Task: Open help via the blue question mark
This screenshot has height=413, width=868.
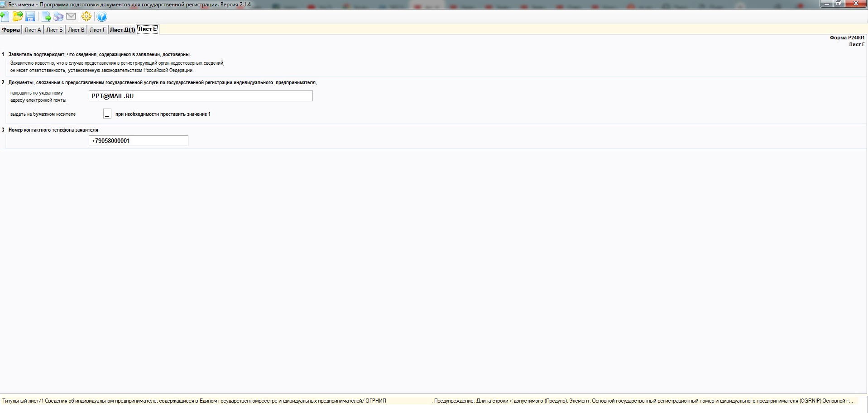Action: tap(102, 17)
